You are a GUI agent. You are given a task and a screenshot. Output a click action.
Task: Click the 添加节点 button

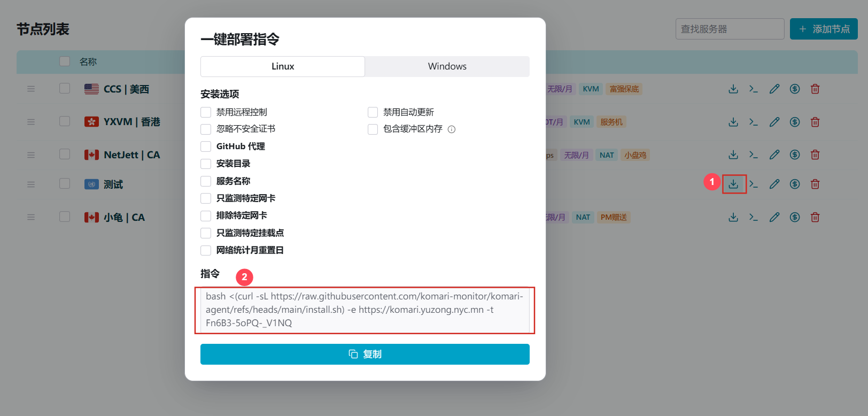pos(824,29)
